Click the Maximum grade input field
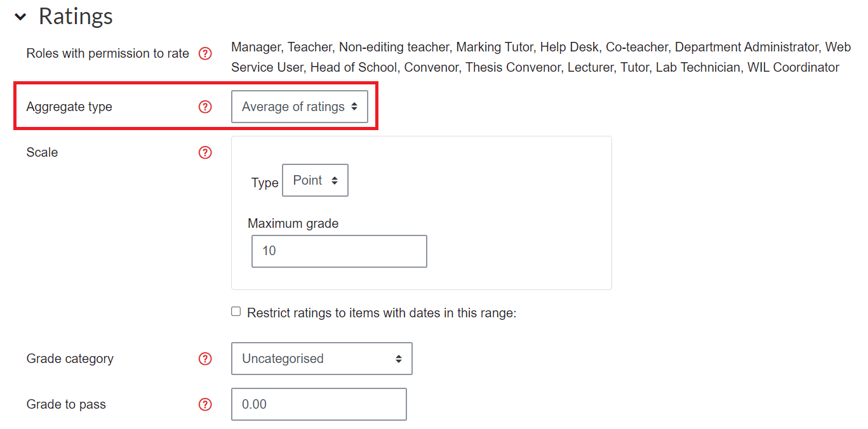This screenshot has height=429, width=868. click(x=340, y=251)
